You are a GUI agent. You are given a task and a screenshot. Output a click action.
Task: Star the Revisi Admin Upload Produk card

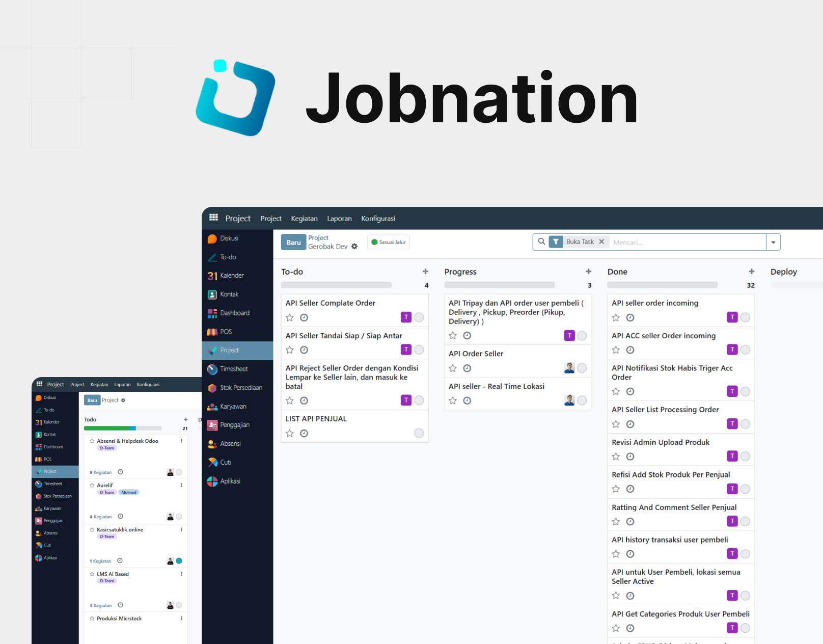tap(616, 456)
